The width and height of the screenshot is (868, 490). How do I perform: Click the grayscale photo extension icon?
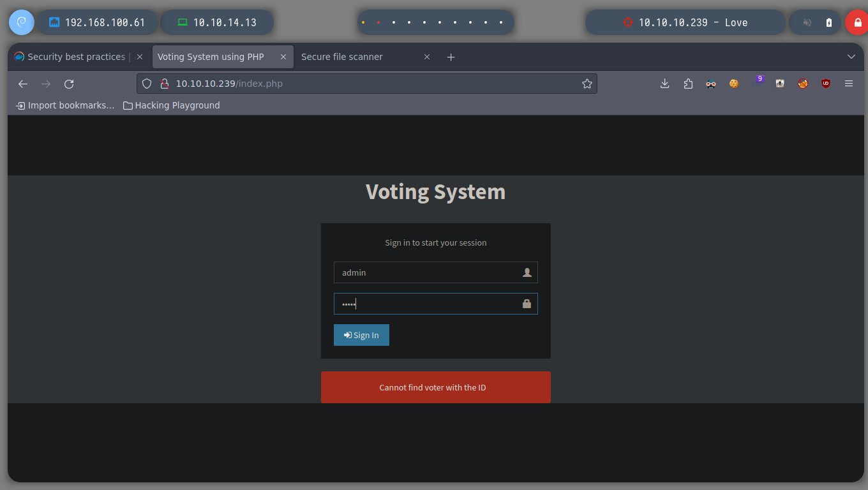pyautogui.click(x=780, y=84)
